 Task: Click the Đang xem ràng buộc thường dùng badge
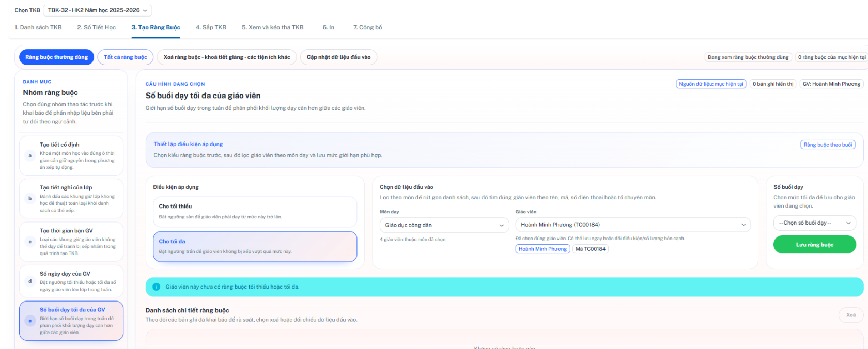pos(748,57)
